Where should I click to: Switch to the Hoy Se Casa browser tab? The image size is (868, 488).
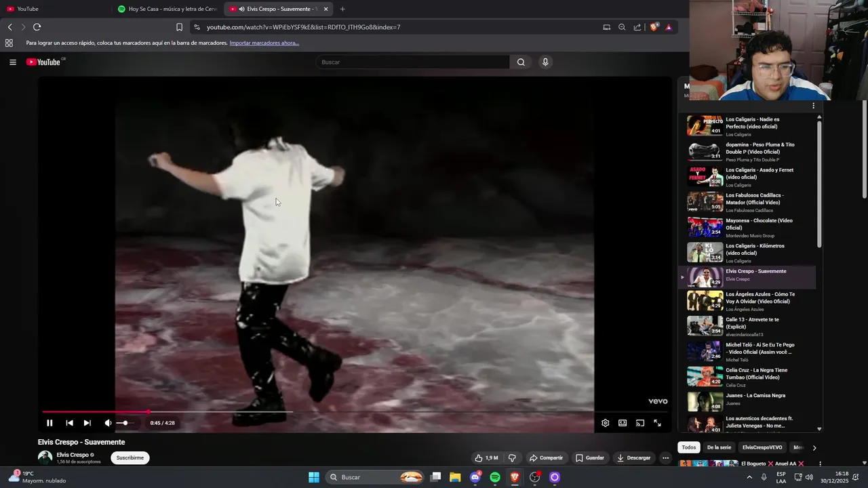click(x=168, y=9)
